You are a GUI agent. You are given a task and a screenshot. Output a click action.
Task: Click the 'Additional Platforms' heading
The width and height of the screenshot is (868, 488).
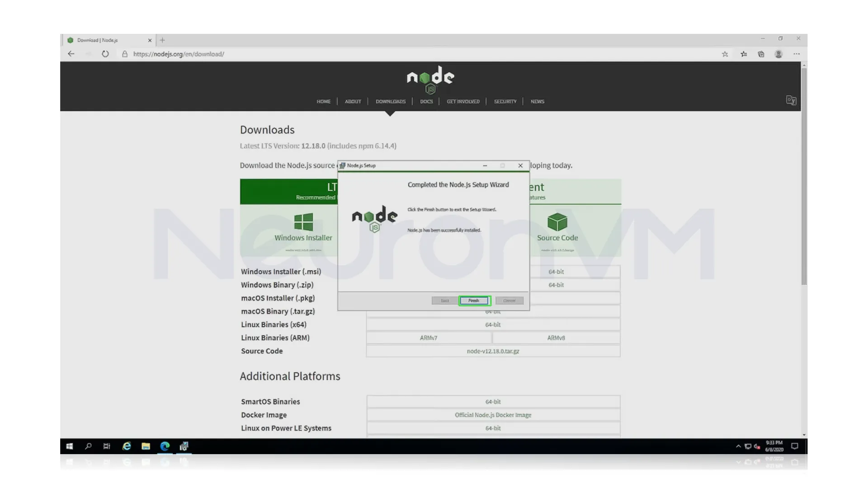pyautogui.click(x=290, y=376)
